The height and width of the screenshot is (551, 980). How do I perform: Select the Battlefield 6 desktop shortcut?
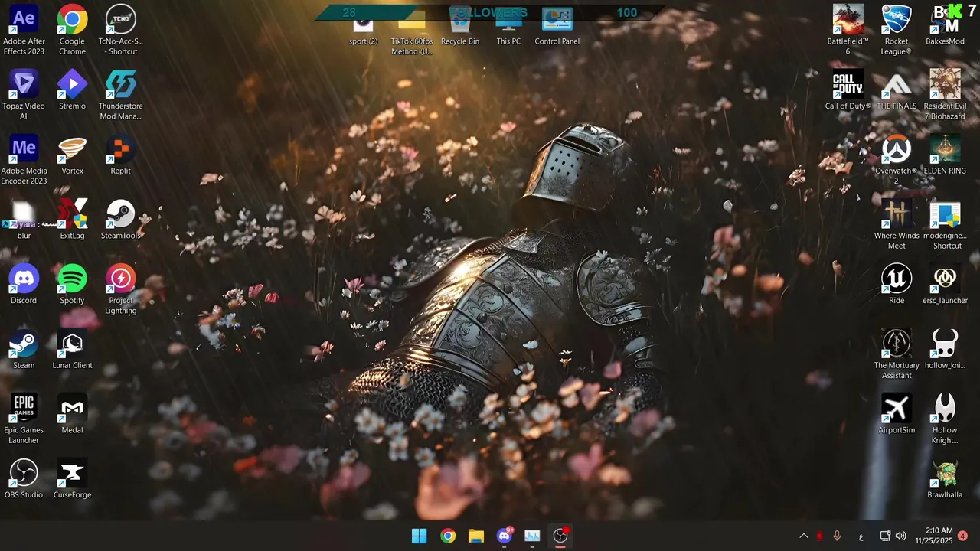point(848,31)
